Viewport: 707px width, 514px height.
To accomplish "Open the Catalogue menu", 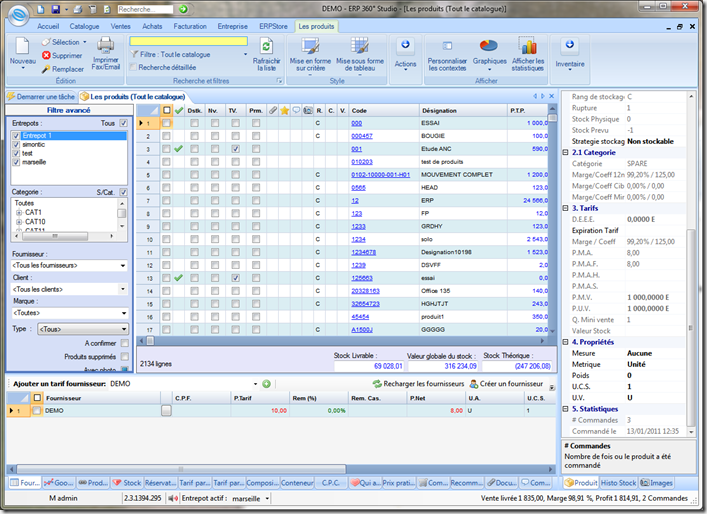I will (x=84, y=27).
